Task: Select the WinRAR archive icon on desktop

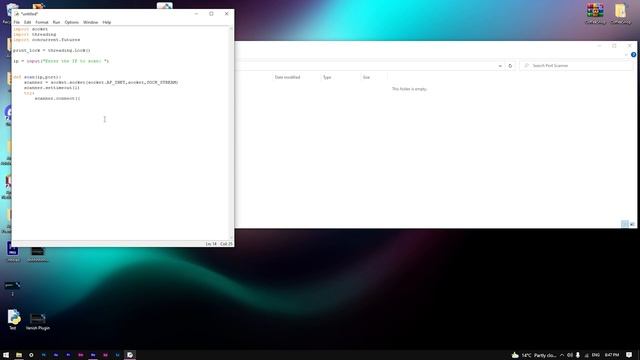Action: pyautogui.click(x=595, y=13)
